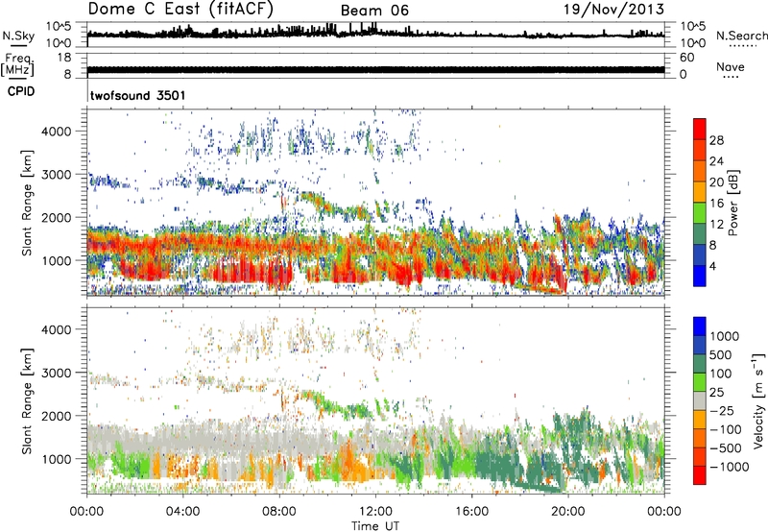Click the '12:00' time axis label
768x532 pixels.
(375, 512)
